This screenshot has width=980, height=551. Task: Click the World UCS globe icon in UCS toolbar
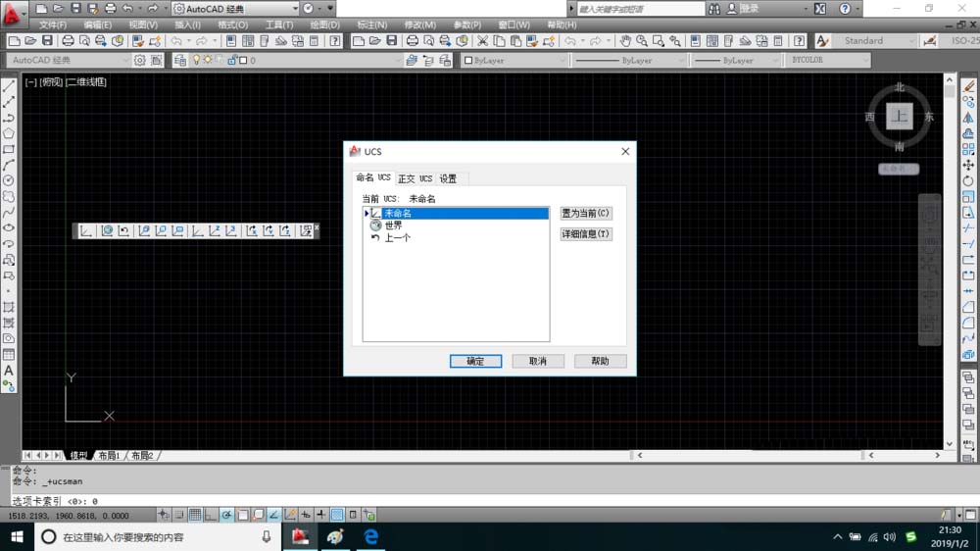point(107,230)
